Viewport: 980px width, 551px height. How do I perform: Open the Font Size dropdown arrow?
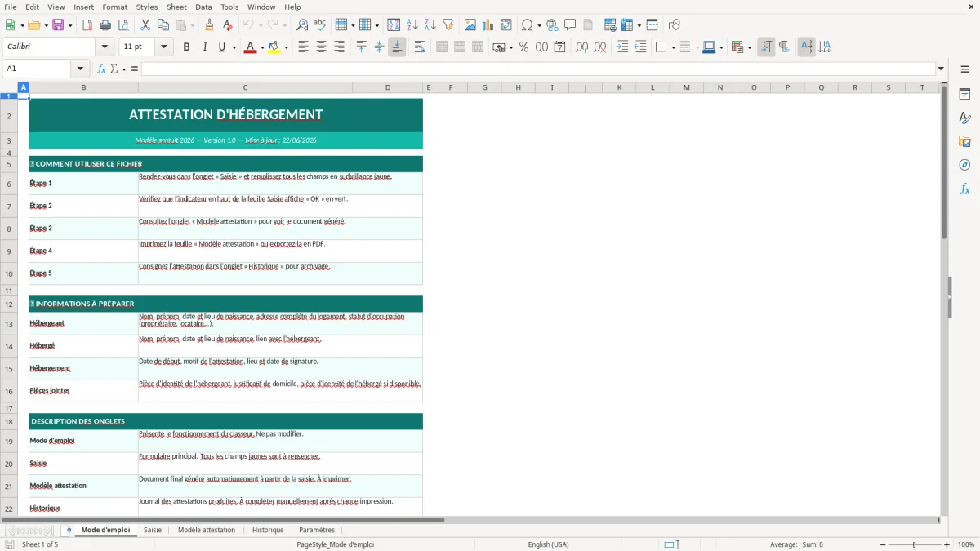(x=164, y=47)
